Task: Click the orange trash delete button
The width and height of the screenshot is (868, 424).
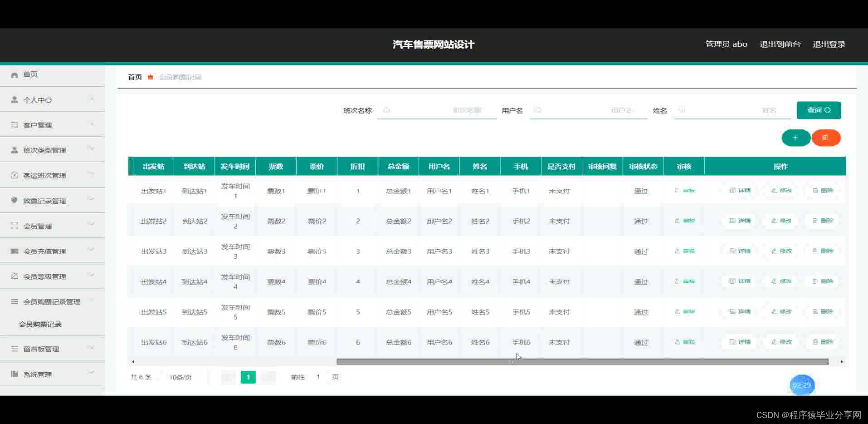Action: point(826,138)
